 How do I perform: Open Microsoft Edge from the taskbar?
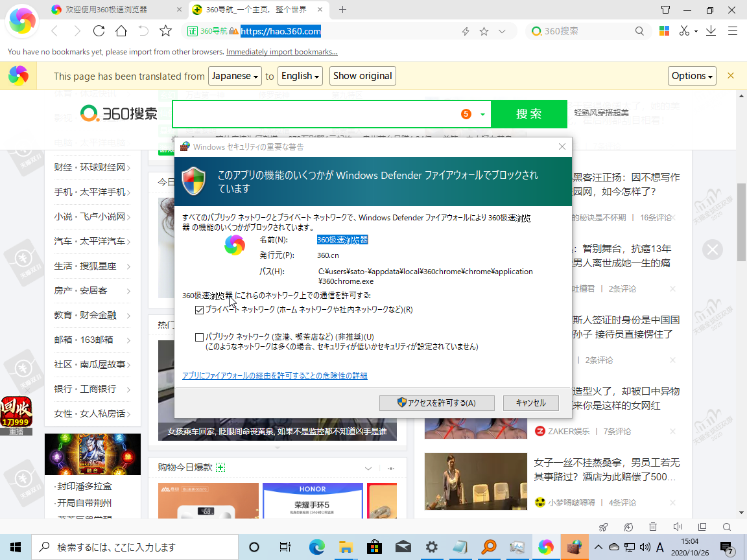pyautogui.click(x=316, y=547)
